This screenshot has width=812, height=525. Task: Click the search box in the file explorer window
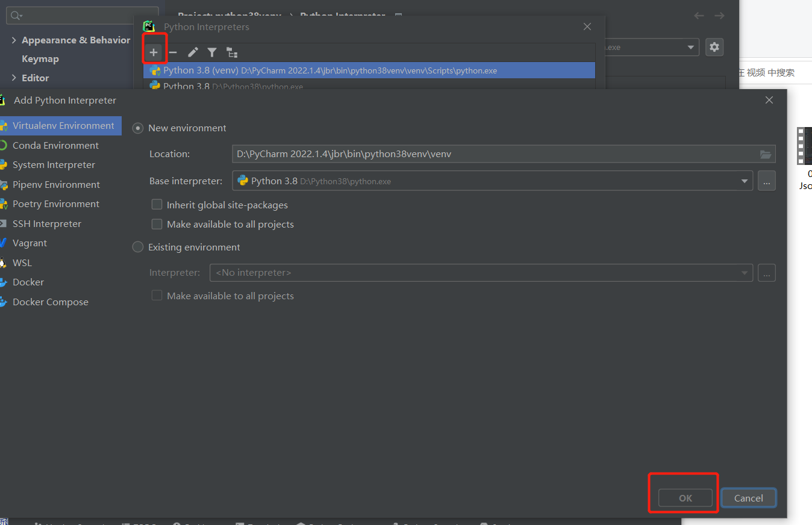tap(774, 73)
